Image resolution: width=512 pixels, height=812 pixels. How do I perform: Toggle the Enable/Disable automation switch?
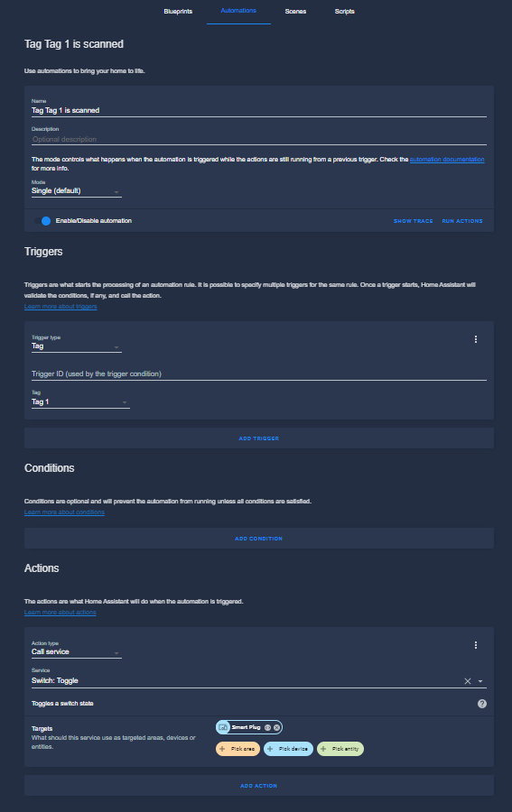coord(42,221)
